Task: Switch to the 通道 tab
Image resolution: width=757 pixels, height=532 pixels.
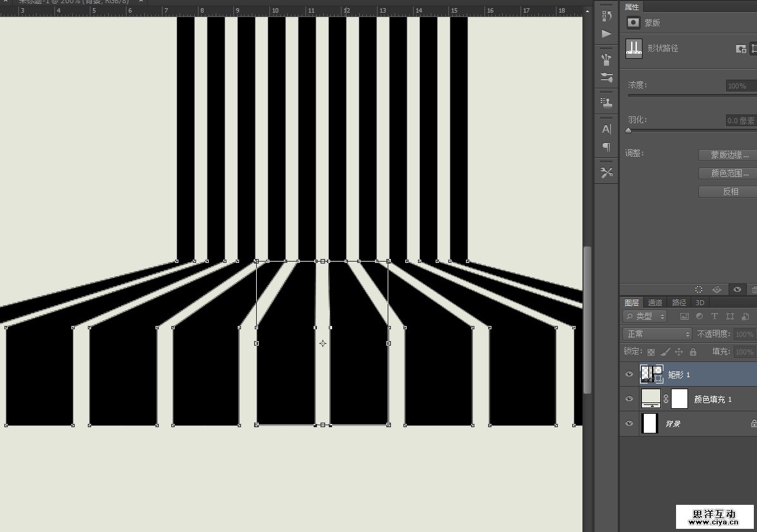Action: (x=655, y=303)
